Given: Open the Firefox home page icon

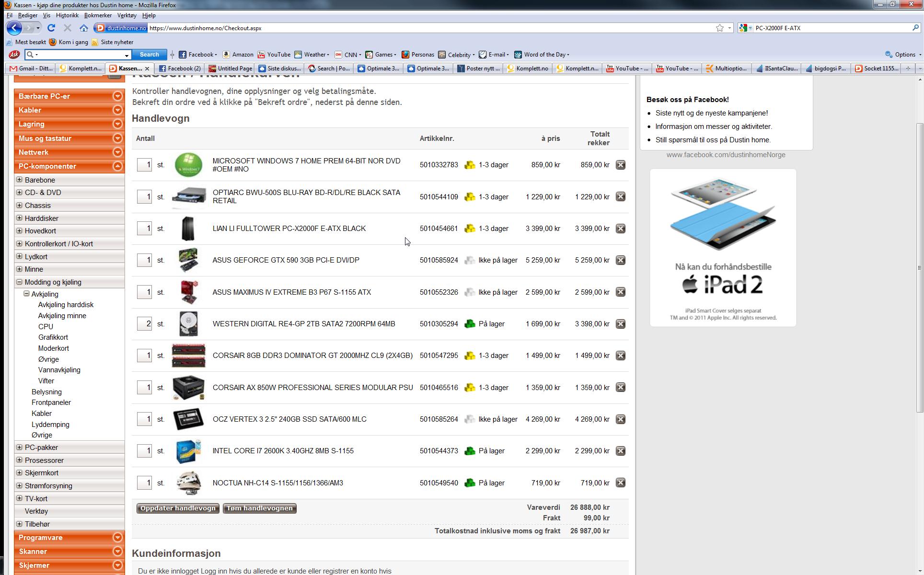Looking at the screenshot, I should coord(84,28).
